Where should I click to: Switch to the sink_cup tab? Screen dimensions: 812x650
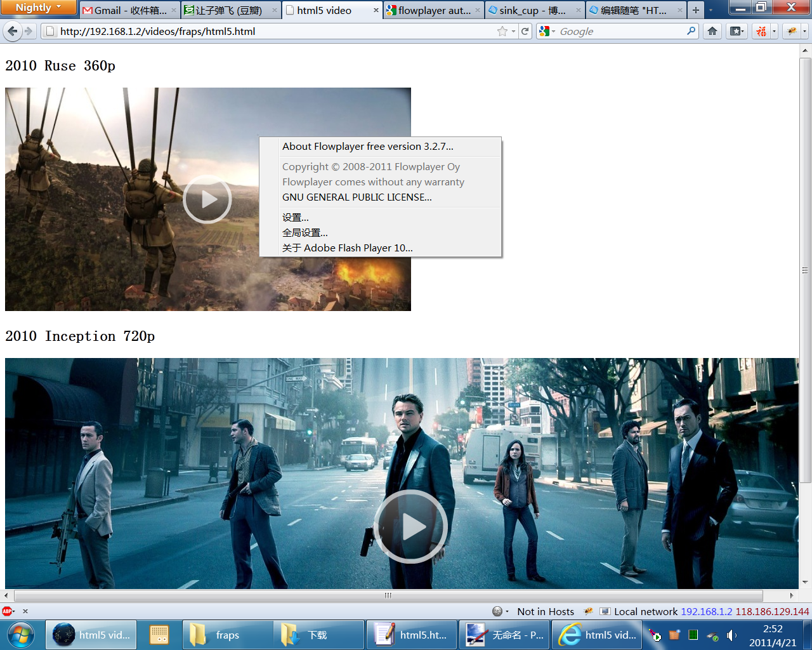pyautogui.click(x=535, y=10)
